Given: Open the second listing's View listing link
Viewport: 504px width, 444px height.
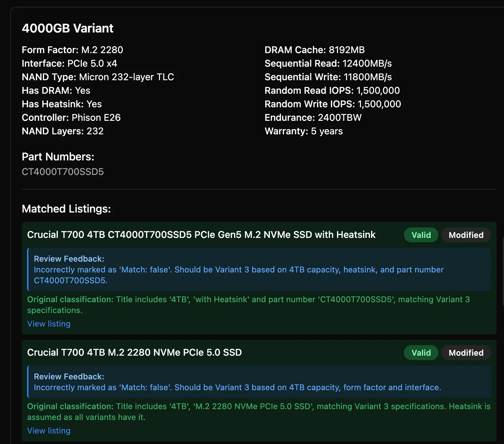Looking at the screenshot, I should coord(49,431).
